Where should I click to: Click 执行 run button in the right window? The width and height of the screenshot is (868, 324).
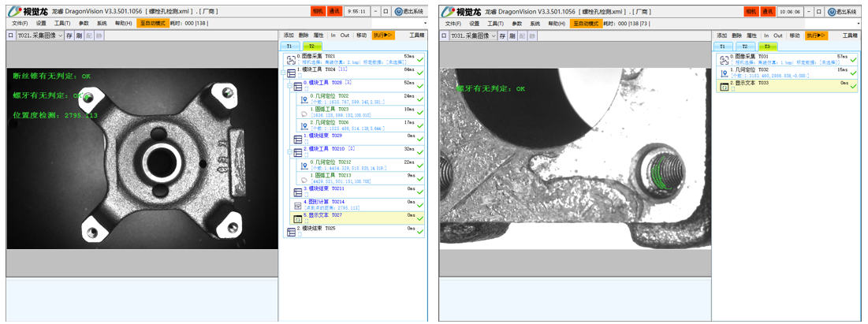[x=817, y=35]
